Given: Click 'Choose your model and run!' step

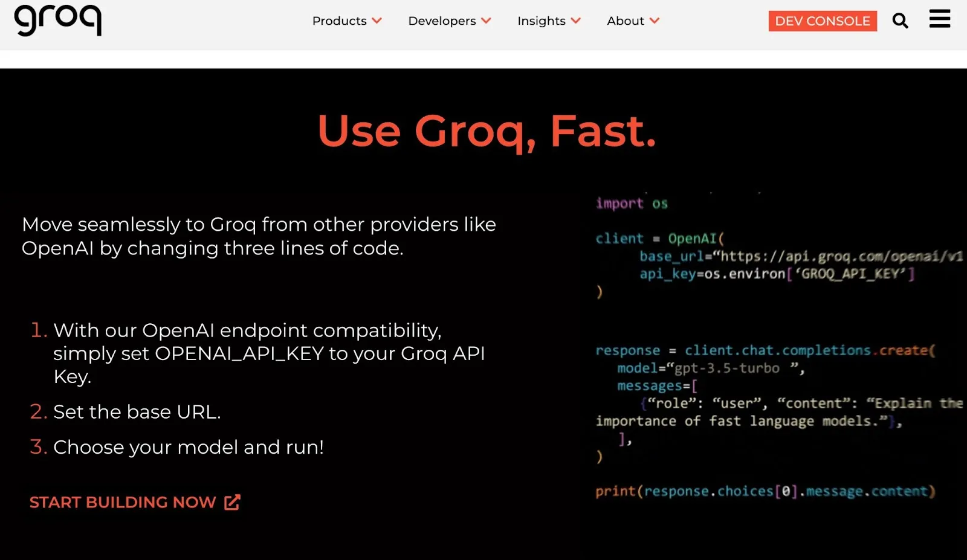Looking at the screenshot, I should coord(189,447).
